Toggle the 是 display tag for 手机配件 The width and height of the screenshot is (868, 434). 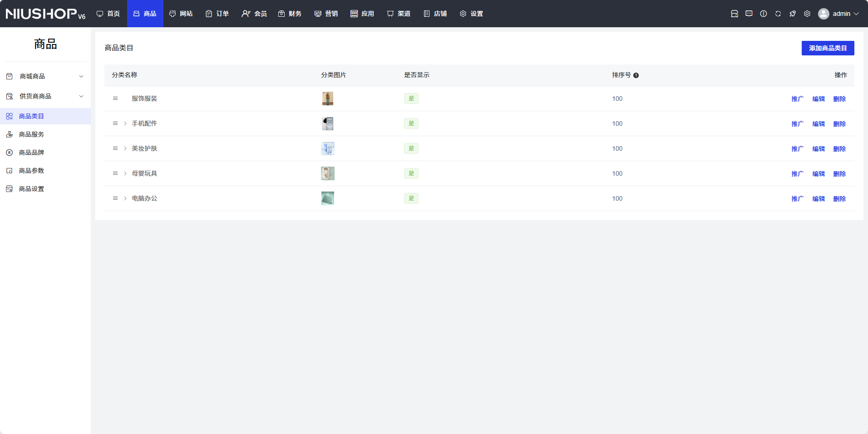click(411, 123)
